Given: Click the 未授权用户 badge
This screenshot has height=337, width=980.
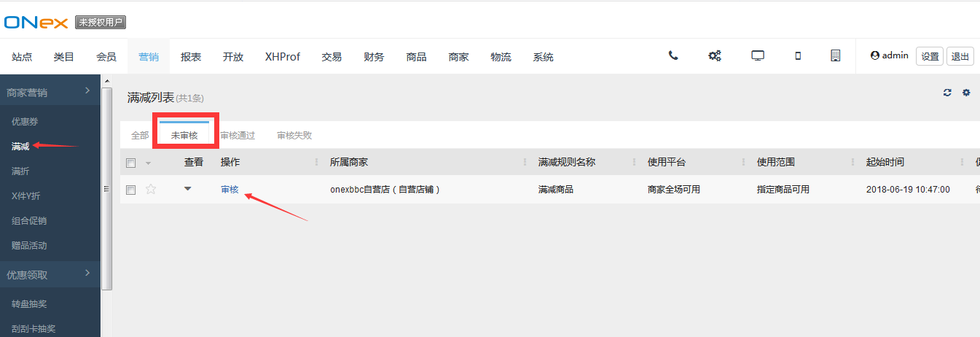Looking at the screenshot, I should (x=101, y=23).
